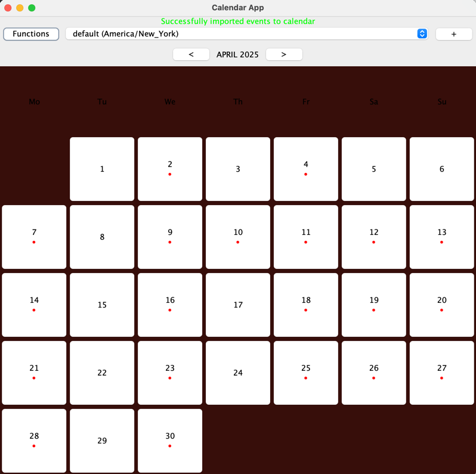
Task: Choose April 27 day cell
Action: click(x=442, y=373)
